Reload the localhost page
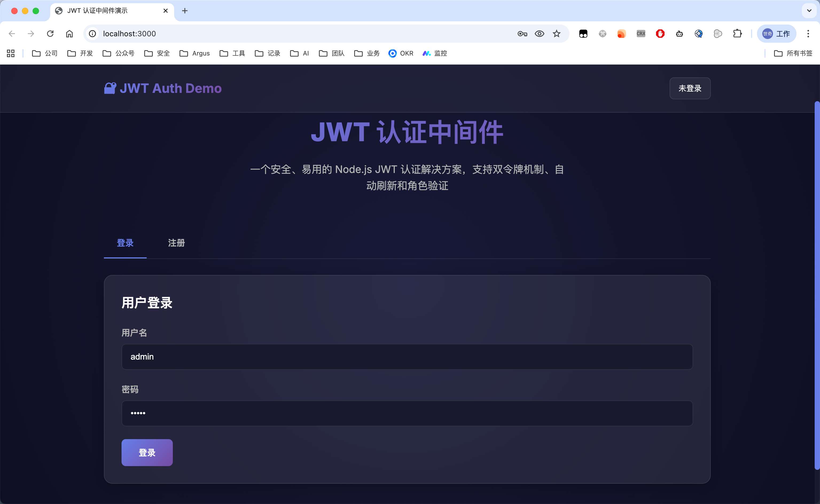 pos(50,34)
